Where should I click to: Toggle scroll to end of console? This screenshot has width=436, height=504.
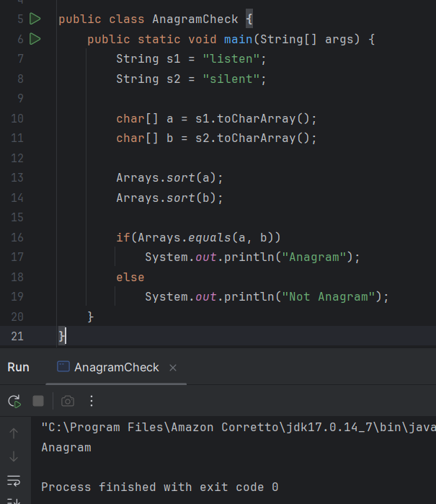click(x=14, y=500)
